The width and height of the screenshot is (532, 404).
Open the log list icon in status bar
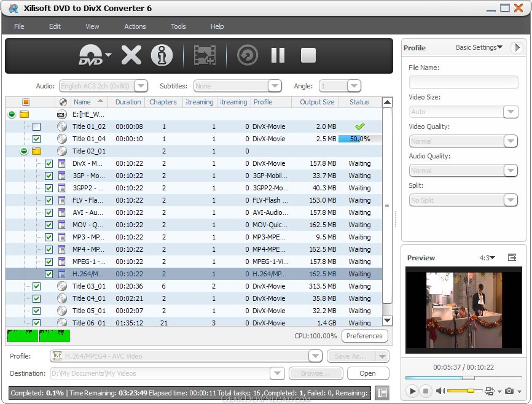pyautogui.click(x=382, y=393)
